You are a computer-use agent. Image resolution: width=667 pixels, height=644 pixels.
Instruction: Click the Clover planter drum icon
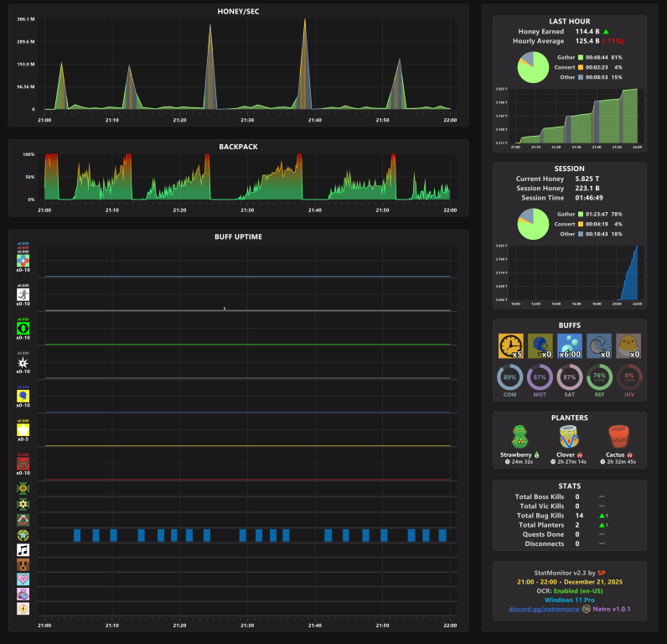569,437
